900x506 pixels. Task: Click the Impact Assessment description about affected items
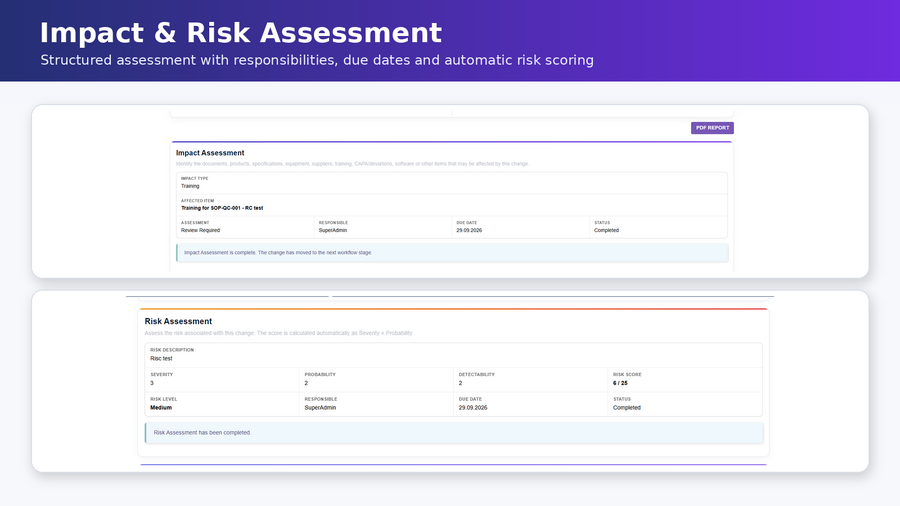[352, 164]
